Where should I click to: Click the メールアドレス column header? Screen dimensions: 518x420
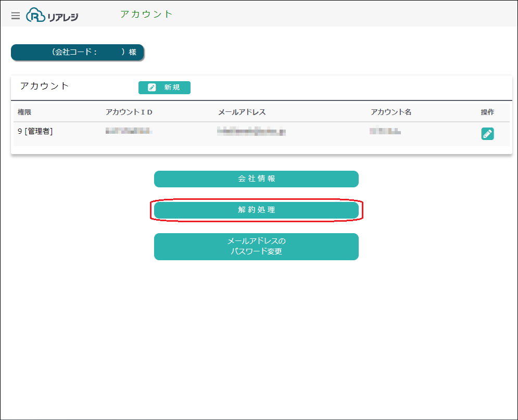pos(242,112)
